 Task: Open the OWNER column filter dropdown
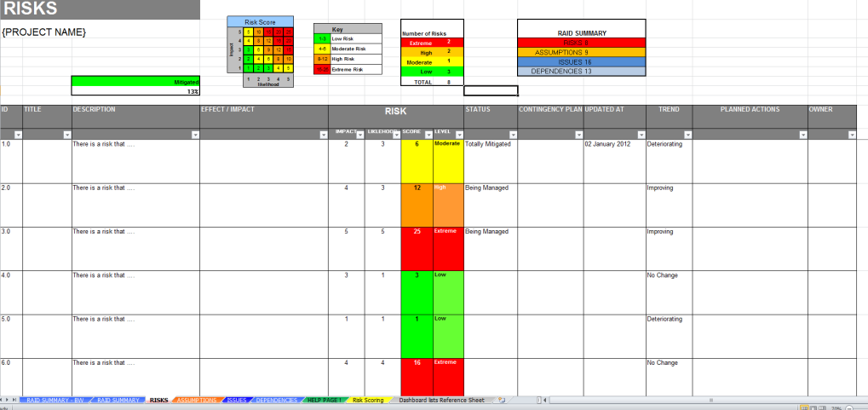click(852, 135)
